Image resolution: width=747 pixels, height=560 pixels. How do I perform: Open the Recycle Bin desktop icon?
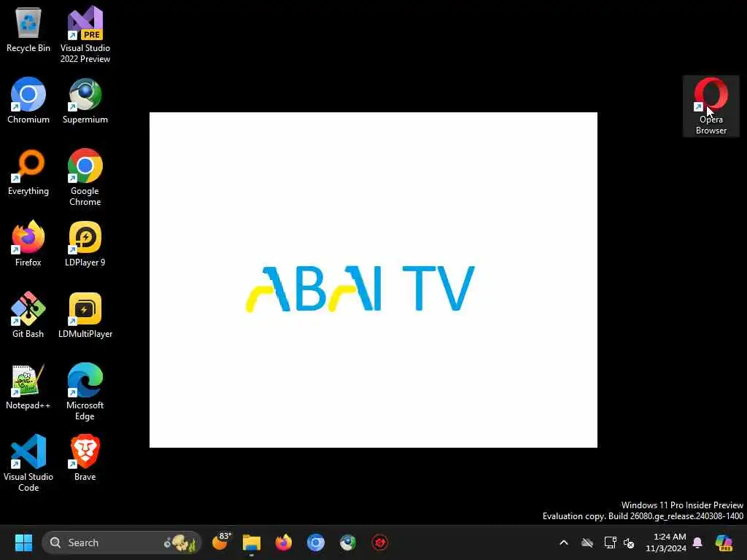[x=28, y=29]
